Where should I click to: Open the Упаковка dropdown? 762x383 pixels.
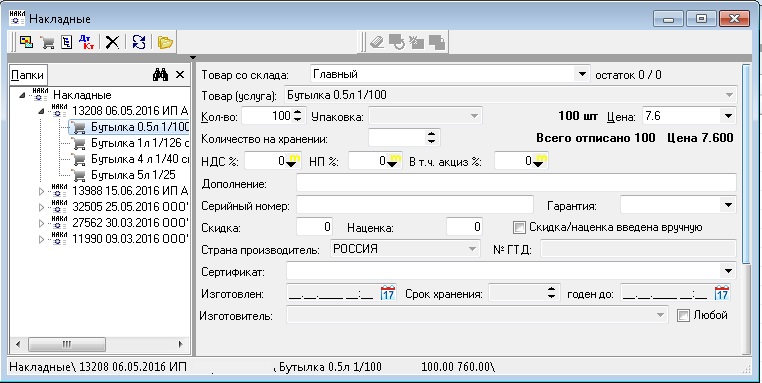[x=474, y=117]
